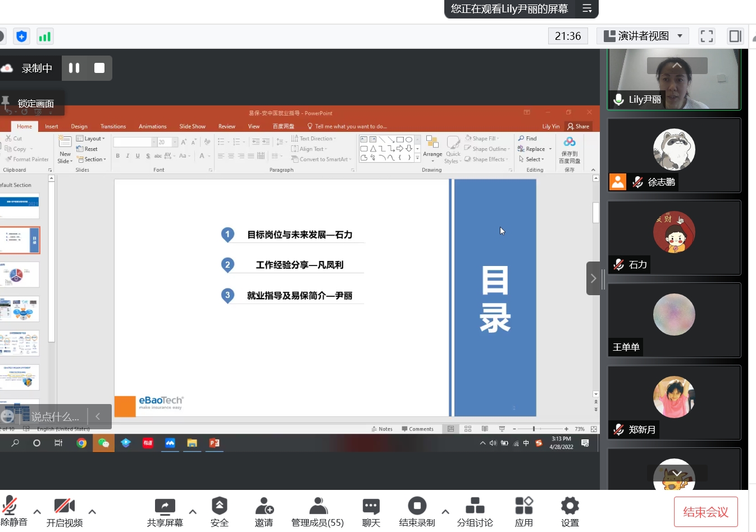Open the 邀请 invite dialog
Viewport: 756px width, 532px height.
pos(264,511)
